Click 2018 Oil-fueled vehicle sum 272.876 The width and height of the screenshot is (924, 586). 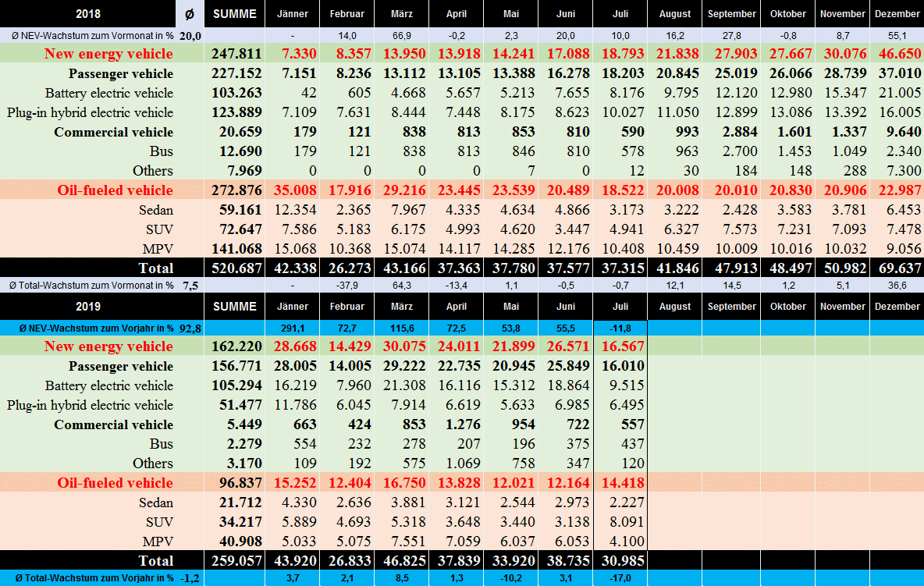(x=236, y=190)
